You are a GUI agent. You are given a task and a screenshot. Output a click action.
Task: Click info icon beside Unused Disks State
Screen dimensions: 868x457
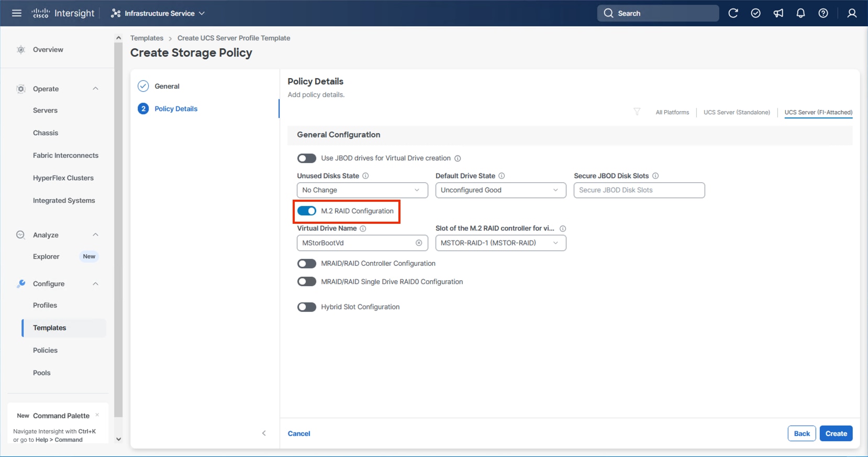(365, 176)
